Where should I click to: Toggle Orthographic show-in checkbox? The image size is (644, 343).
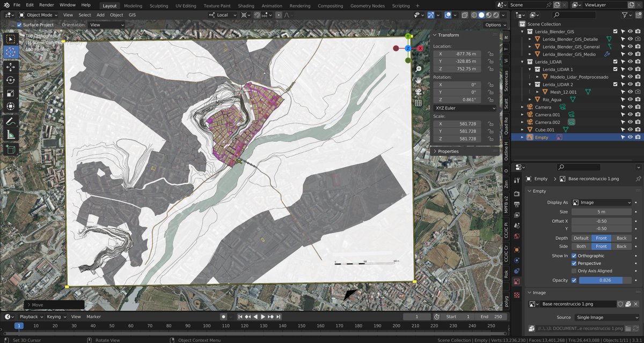[x=574, y=256]
